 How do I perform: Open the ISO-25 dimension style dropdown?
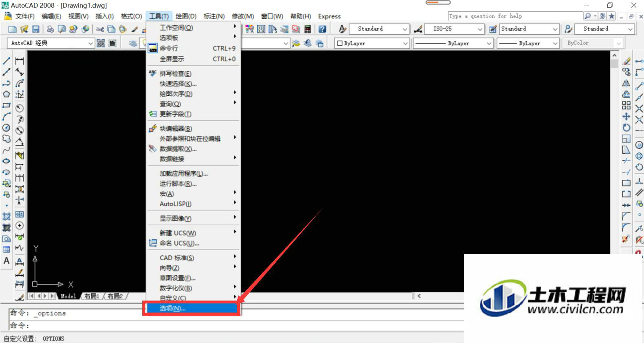[x=454, y=29]
